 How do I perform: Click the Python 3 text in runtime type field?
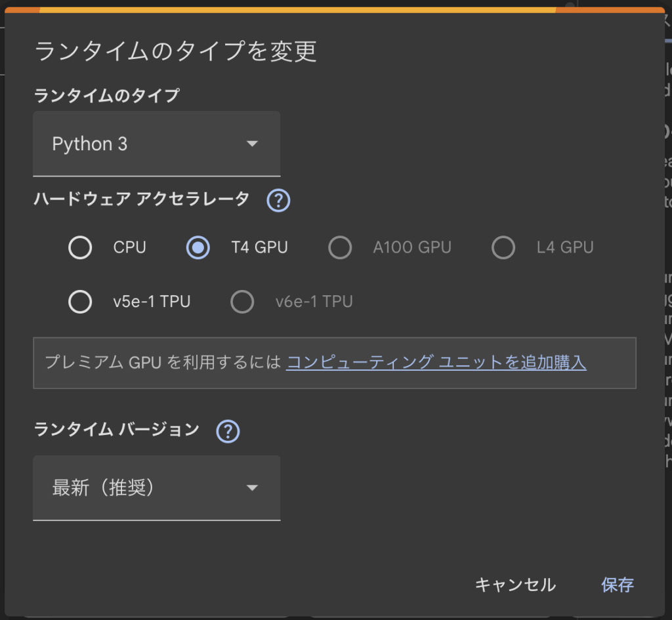[x=90, y=144]
